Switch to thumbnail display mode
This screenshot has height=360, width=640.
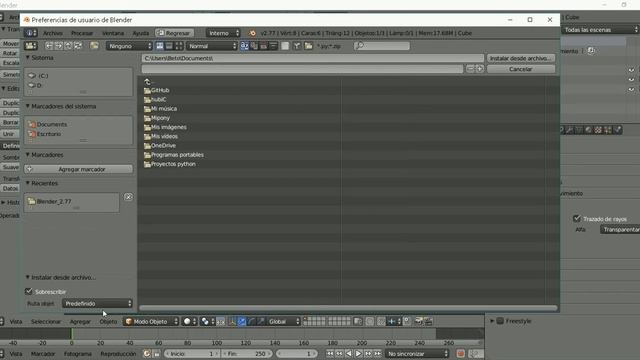click(178, 46)
